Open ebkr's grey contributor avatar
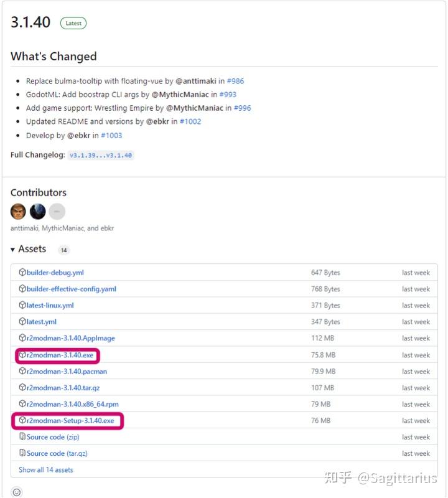Viewport: 448px width, 498px height. pos(57,212)
